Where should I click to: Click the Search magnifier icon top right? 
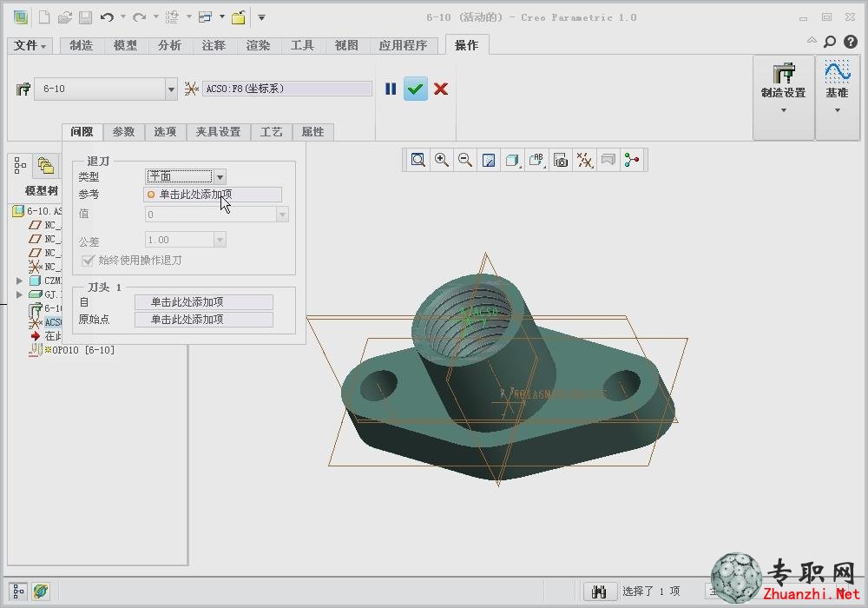829,42
